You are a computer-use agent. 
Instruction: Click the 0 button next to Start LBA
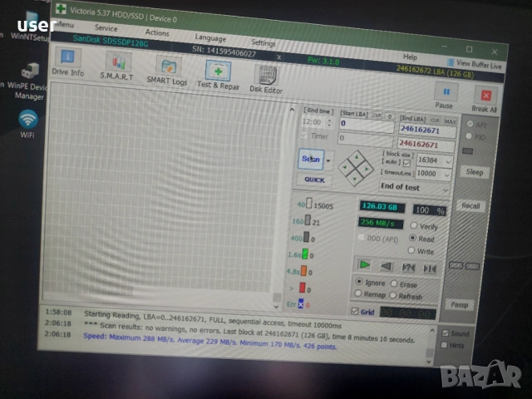tap(390, 116)
